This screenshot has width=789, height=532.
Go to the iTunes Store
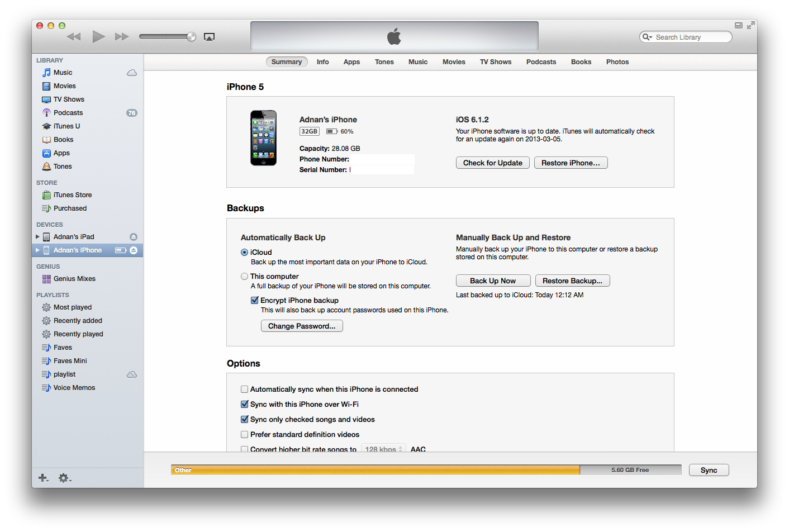pos(73,195)
